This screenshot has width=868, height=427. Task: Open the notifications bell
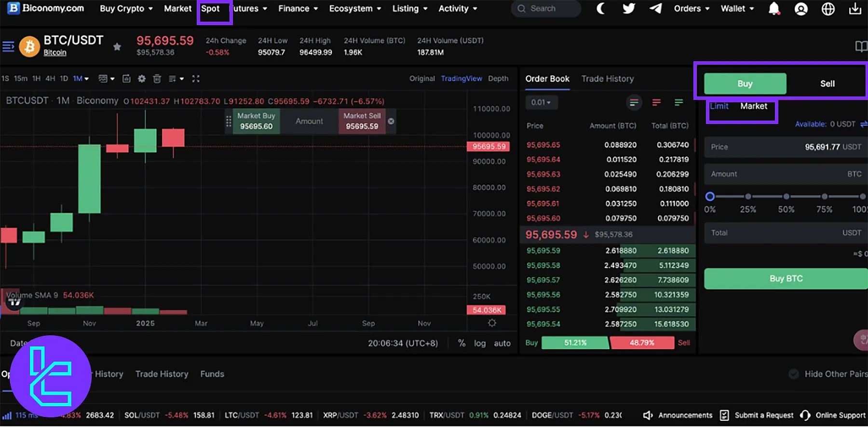pos(774,9)
